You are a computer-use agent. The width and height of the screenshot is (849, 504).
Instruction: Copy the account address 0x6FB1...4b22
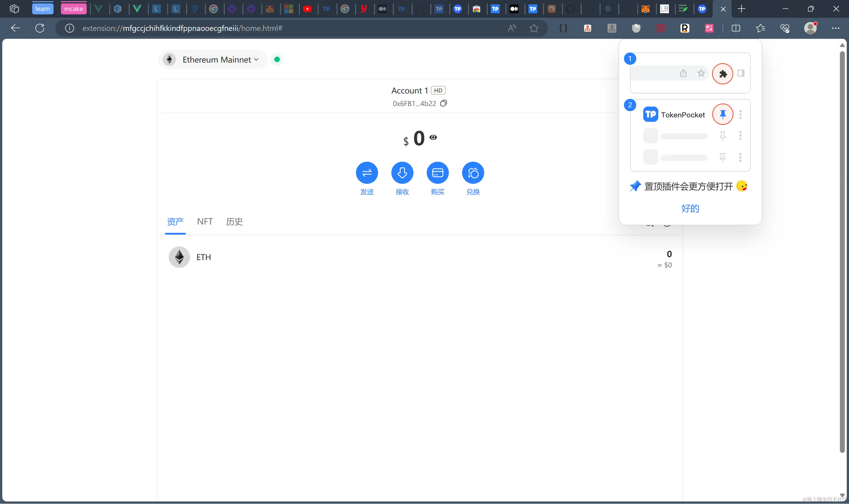point(444,103)
